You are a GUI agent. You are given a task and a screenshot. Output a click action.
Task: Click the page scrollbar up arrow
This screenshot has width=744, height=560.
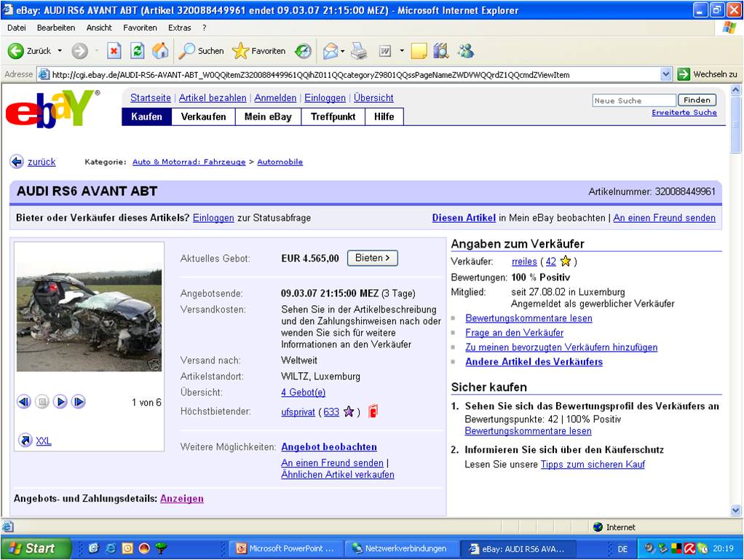pos(735,90)
